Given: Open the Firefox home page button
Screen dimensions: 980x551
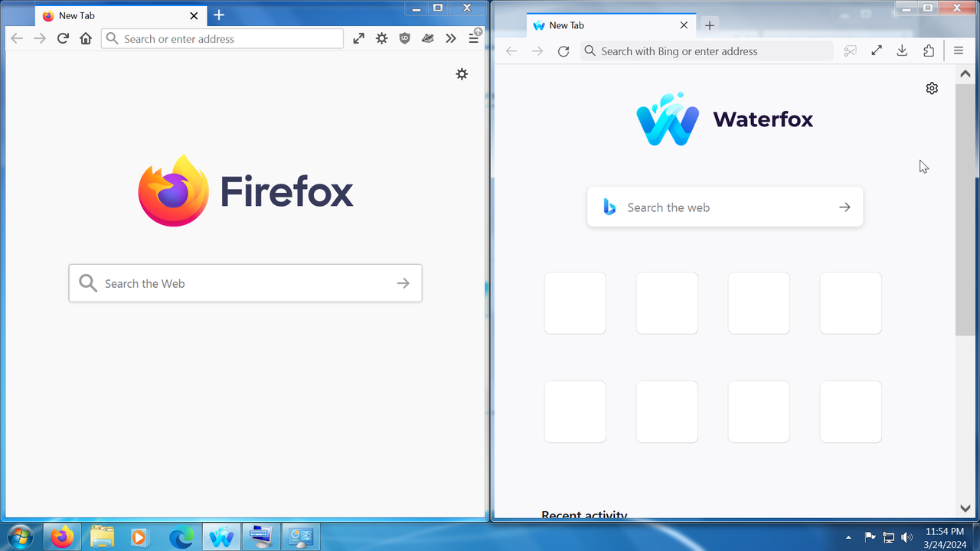Looking at the screenshot, I should (86, 38).
